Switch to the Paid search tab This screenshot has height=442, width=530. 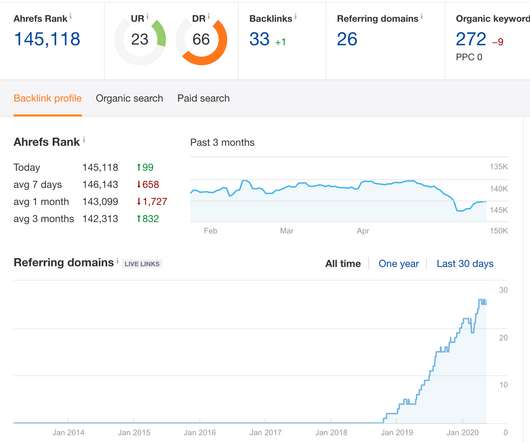pos(203,98)
